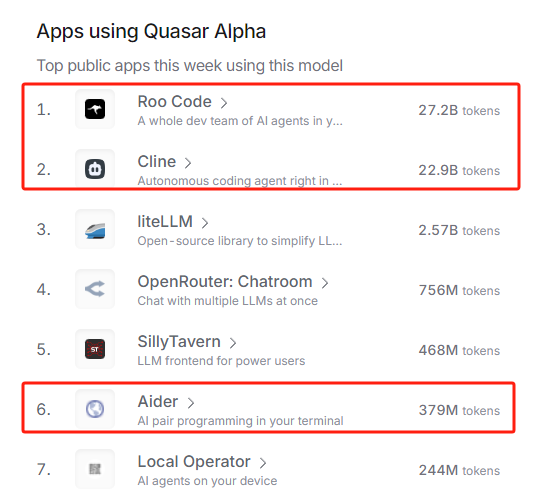Viewport: 534px width, 498px height.
Task: Select the liteLLM description text
Action: tap(240, 241)
